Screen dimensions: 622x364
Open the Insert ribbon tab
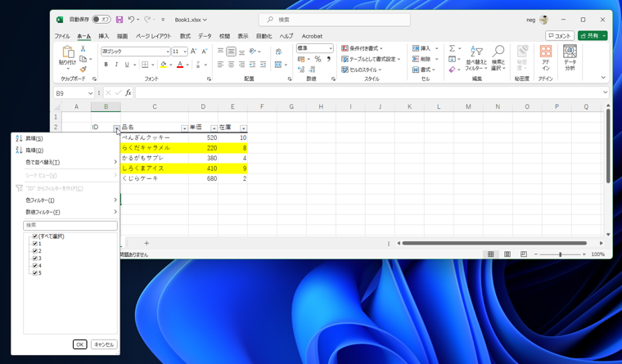coord(104,36)
